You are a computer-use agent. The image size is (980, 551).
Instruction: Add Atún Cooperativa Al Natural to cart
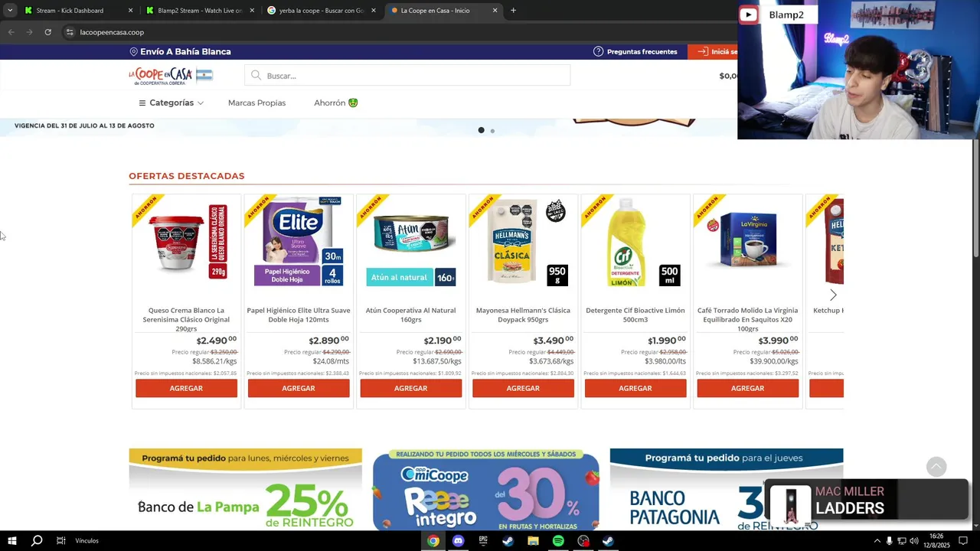tap(410, 388)
